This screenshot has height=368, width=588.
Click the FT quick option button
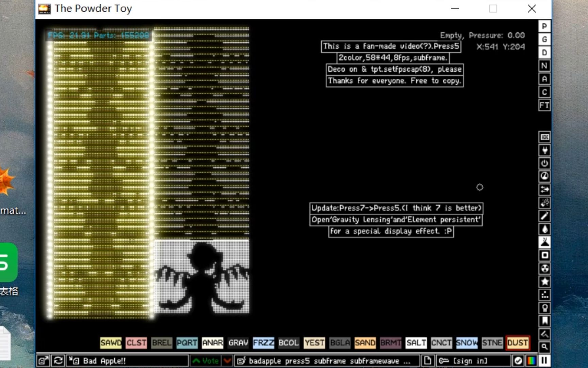click(544, 105)
